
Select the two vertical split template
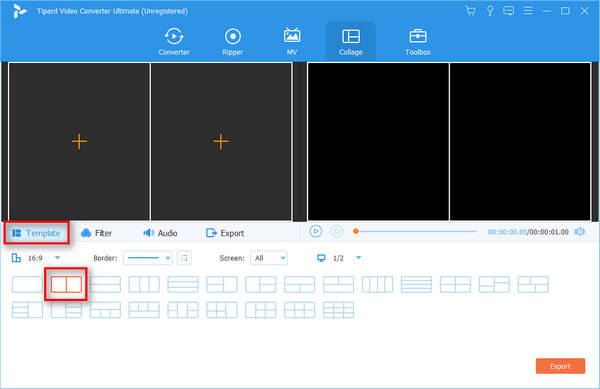click(x=66, y=285)
